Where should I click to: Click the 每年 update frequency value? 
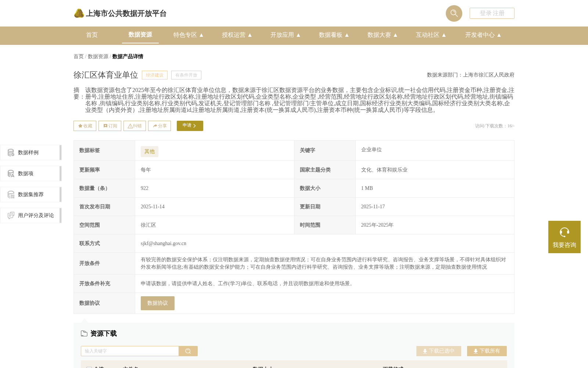tap(146, 170)
